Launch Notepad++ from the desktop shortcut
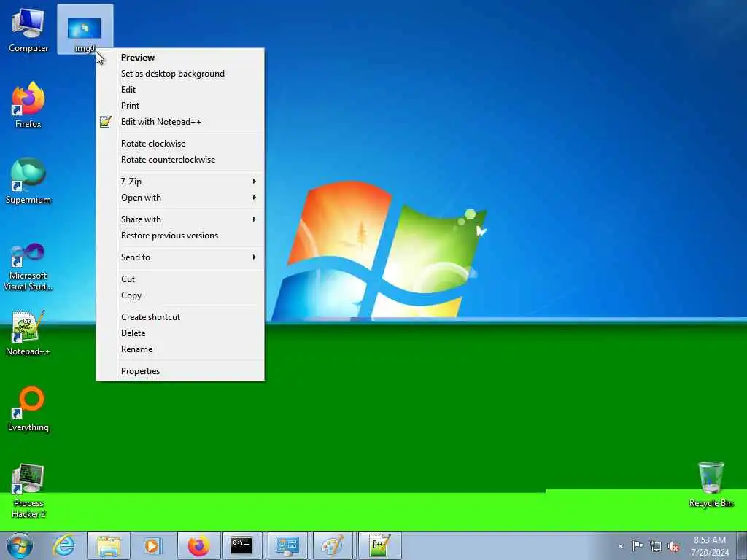The width and height of the screenshot is (747, 560). coord(28,332)
